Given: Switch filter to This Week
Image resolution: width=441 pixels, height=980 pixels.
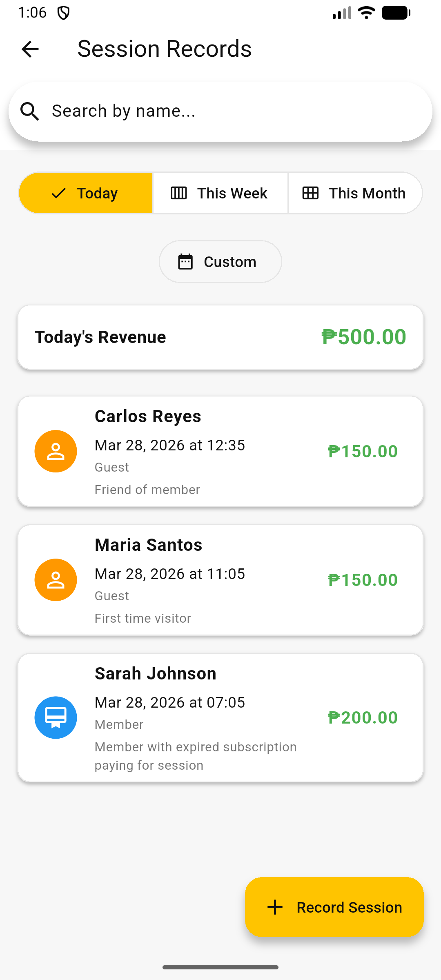Looking at the screenshot, I should [220, 193].
